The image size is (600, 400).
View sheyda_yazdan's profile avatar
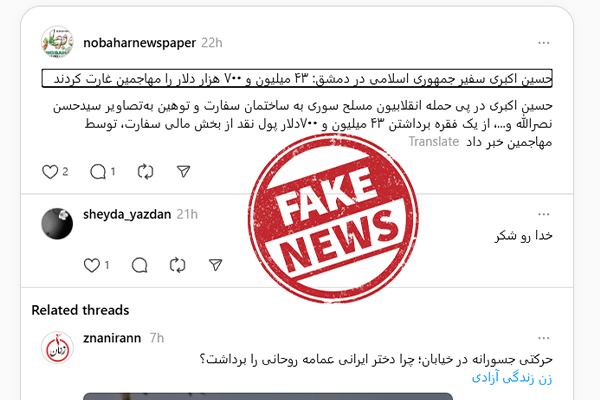(x=57, y=224)
